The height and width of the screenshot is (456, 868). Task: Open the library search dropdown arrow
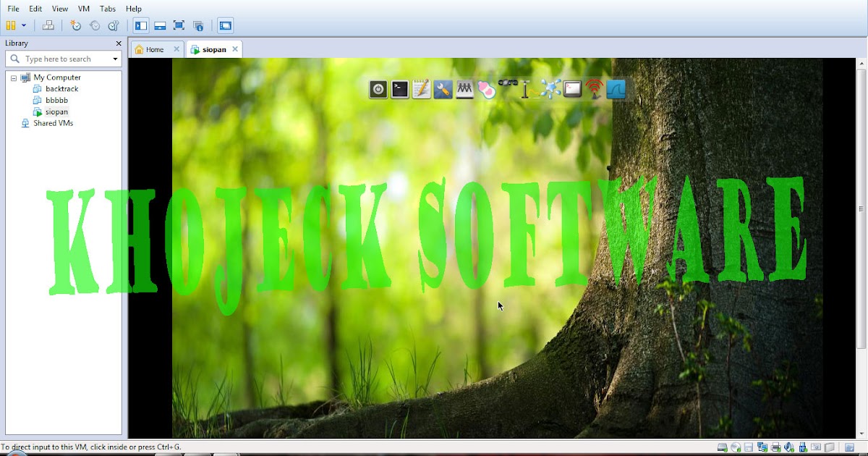[x=115, y=59]
